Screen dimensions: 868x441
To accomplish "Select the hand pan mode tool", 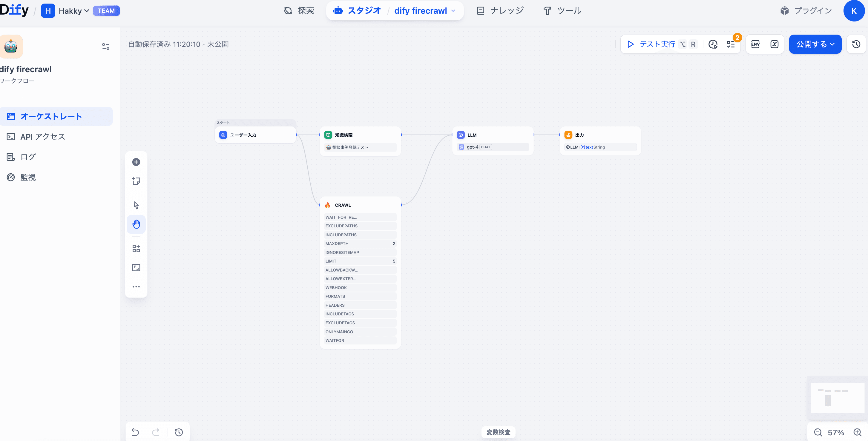I will 136,224.
